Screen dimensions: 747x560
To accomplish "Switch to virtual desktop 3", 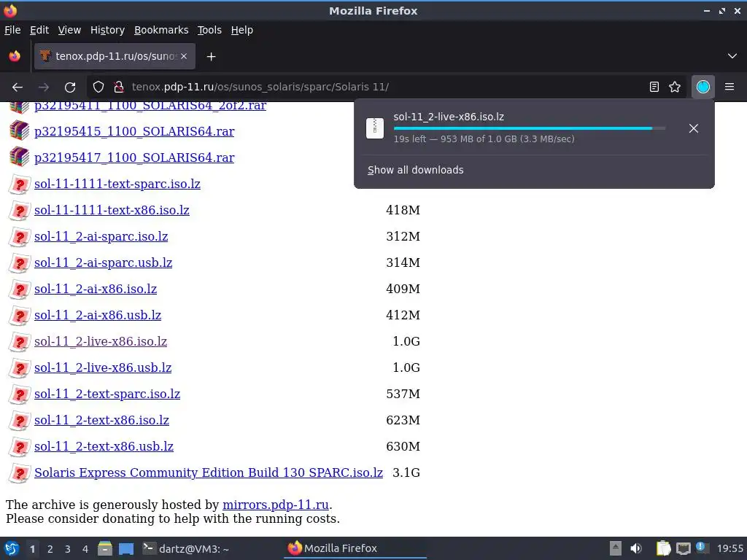I will [68, 549].
